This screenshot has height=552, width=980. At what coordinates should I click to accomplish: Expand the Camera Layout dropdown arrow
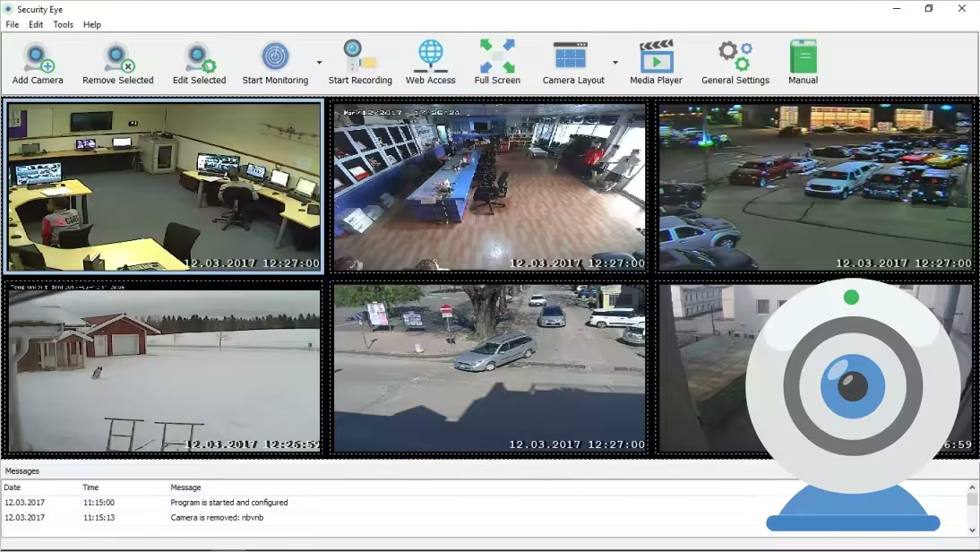(615, 63)
